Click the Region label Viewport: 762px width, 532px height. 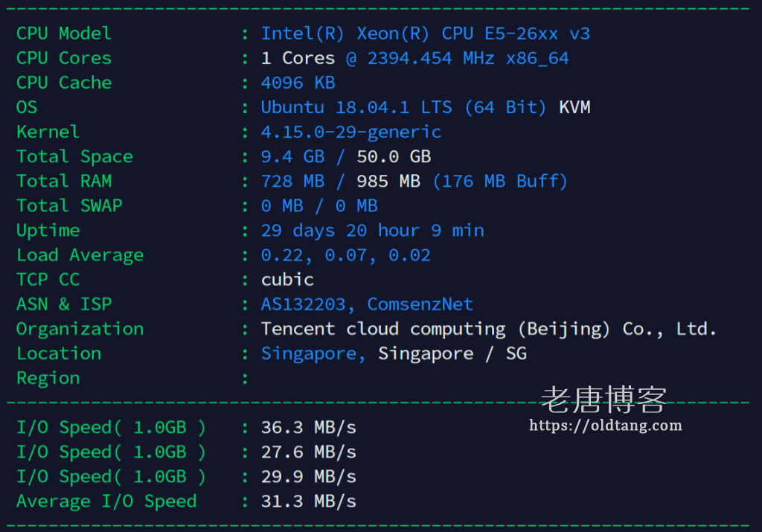pyautogui.click(x=48, y=379)
